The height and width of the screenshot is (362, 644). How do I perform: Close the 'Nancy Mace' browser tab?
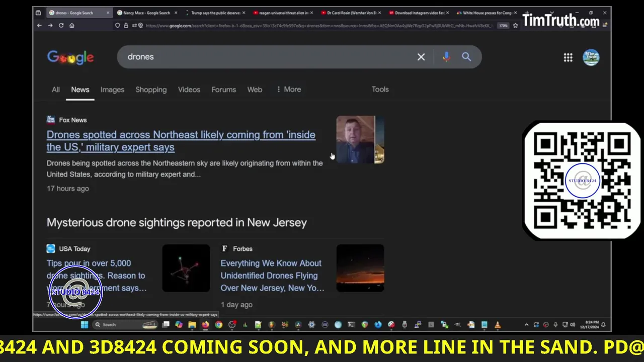(x=176, y=13)
